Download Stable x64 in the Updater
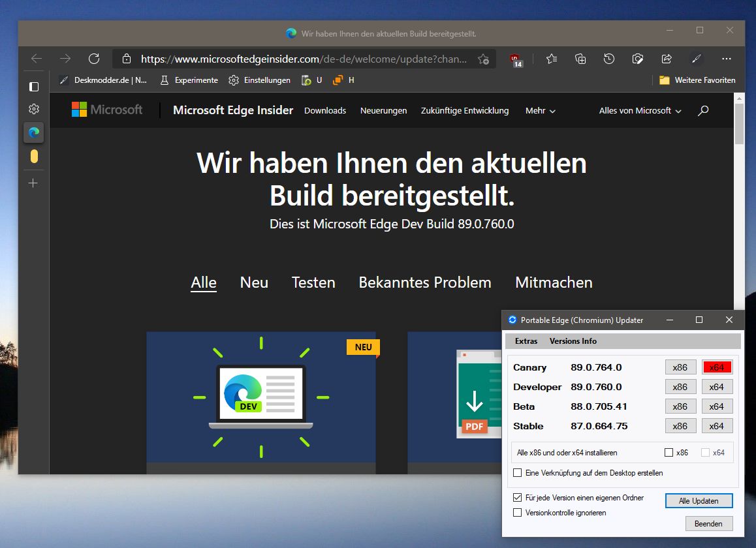This screenshot has height=548, width=756. click(717, 426)
